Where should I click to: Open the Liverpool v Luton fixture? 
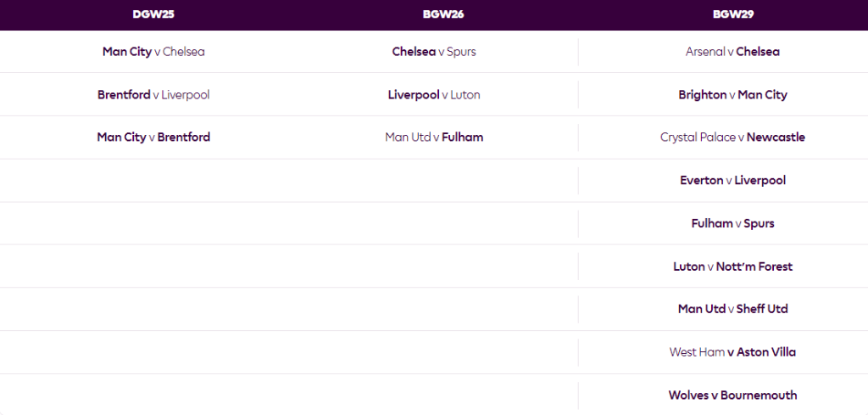434,95
